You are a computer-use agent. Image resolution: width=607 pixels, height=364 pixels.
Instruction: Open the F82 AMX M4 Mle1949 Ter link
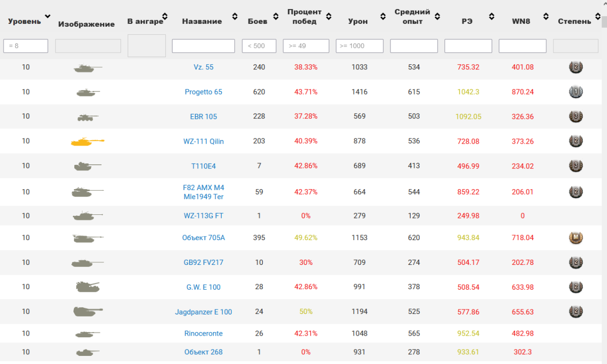point(203,192)
